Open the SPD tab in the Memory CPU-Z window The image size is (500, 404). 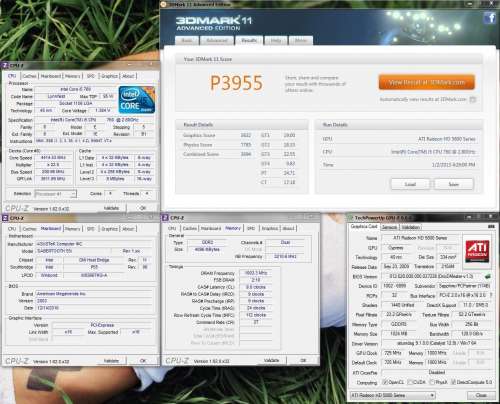pyautogui.click(x=251, y=228)
